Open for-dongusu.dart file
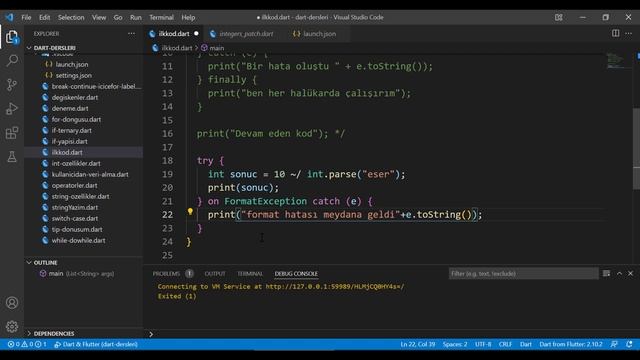Screen dimensions: 640x360 [76, 120]
